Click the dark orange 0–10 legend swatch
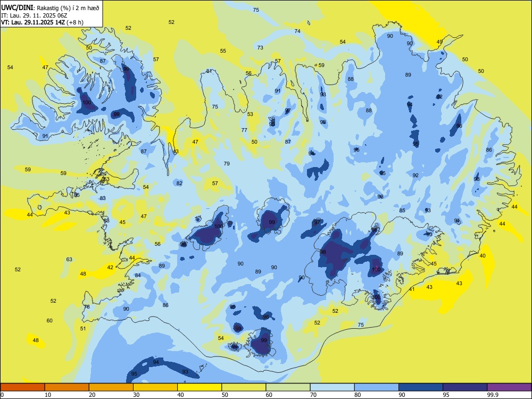532x399 pixels. (23, 387)
